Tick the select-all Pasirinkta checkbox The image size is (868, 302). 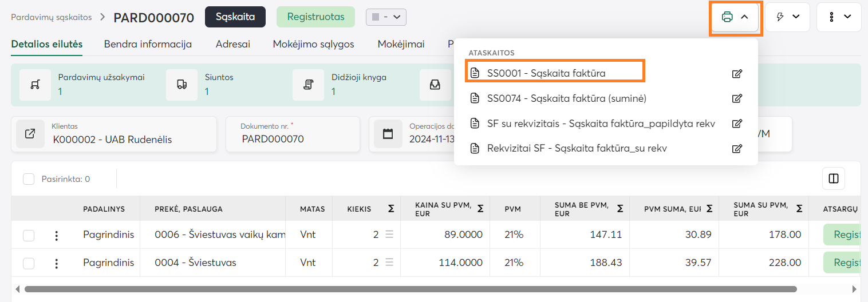pos(29,179)
